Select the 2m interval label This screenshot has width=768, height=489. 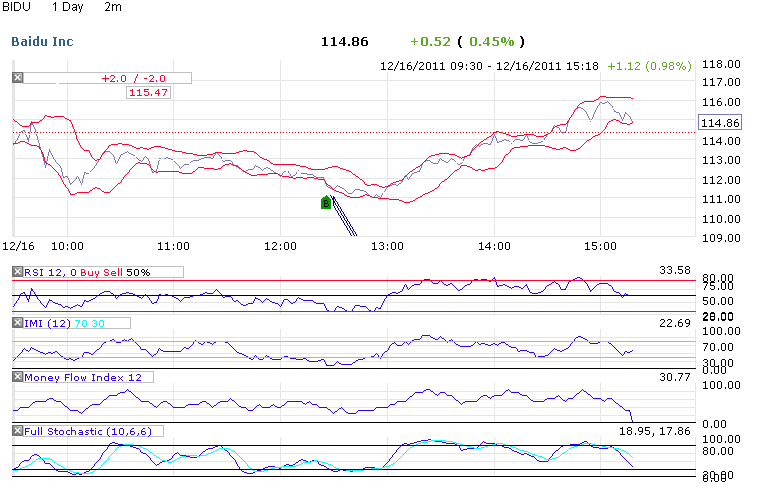pos(113,7)
